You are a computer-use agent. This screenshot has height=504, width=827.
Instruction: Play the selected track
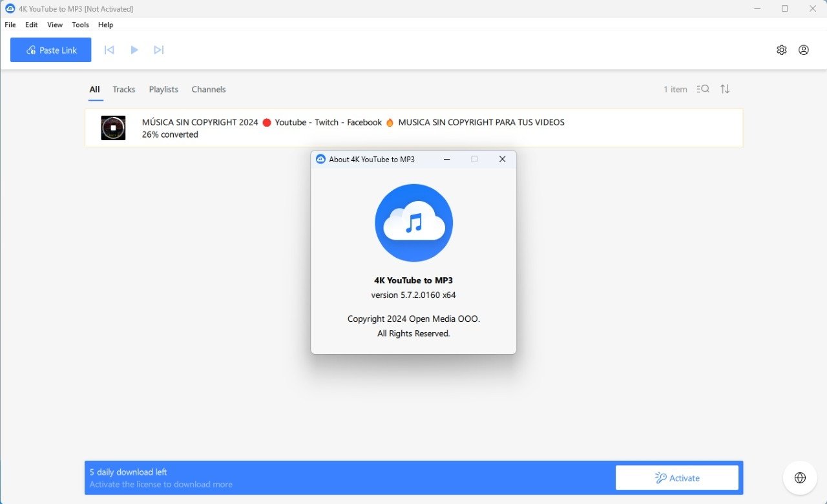[x=134, y=50]
